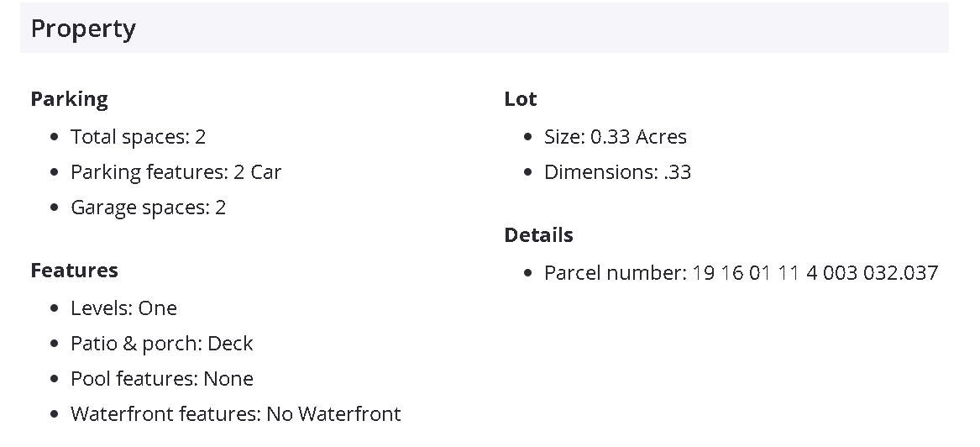The height and width of the screenshot is (447, 980).
Task: Select the Total spaces: 2 text
Action: tap(138, 137)
